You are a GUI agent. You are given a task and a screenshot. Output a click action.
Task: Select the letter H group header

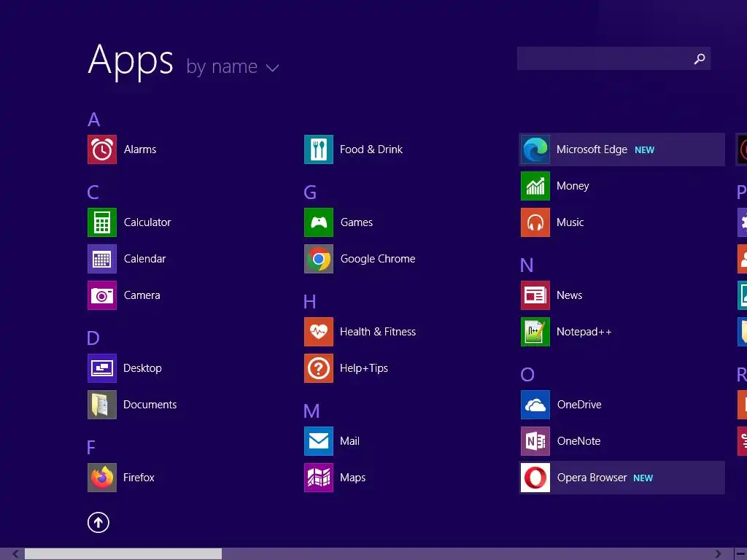point(309,302)
